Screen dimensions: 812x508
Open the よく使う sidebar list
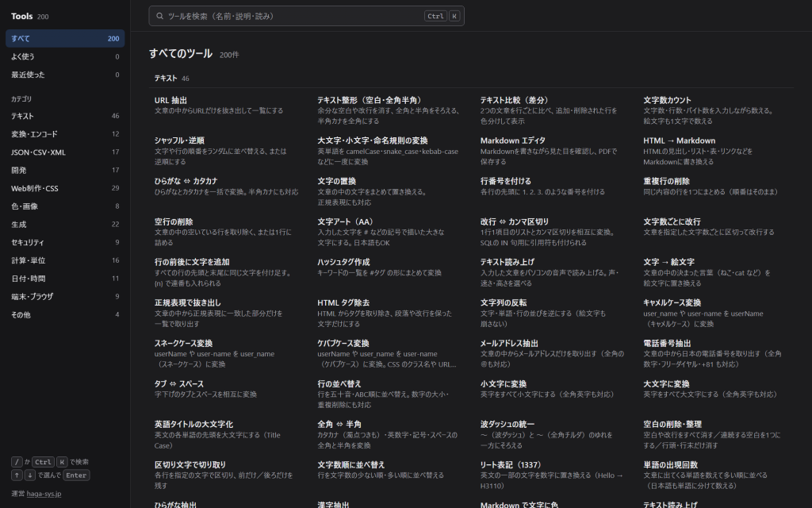(65, 56)
